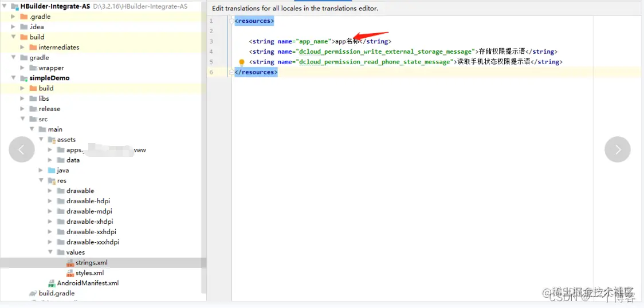Click the blue java source folder icon
644x308 pixels.
pos(52,170)
